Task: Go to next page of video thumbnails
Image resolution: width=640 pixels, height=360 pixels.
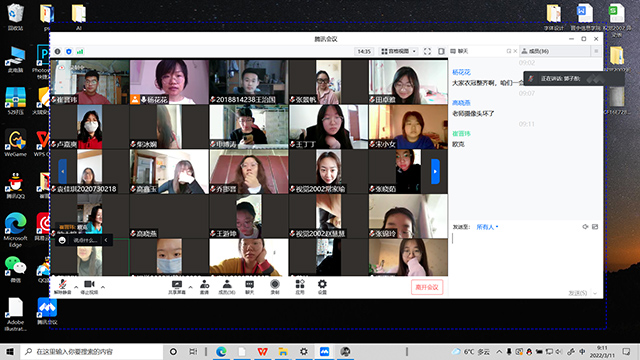Action: click(x=435, y=171)
